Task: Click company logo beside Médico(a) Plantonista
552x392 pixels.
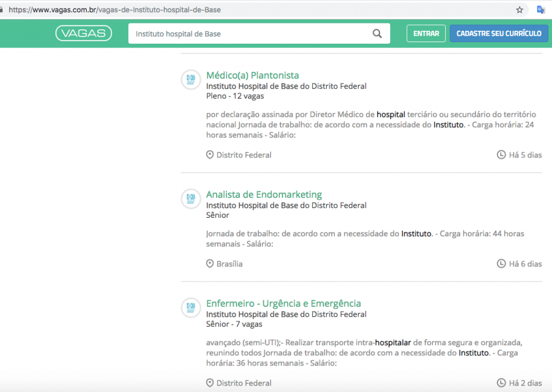Action: [190, 80]
